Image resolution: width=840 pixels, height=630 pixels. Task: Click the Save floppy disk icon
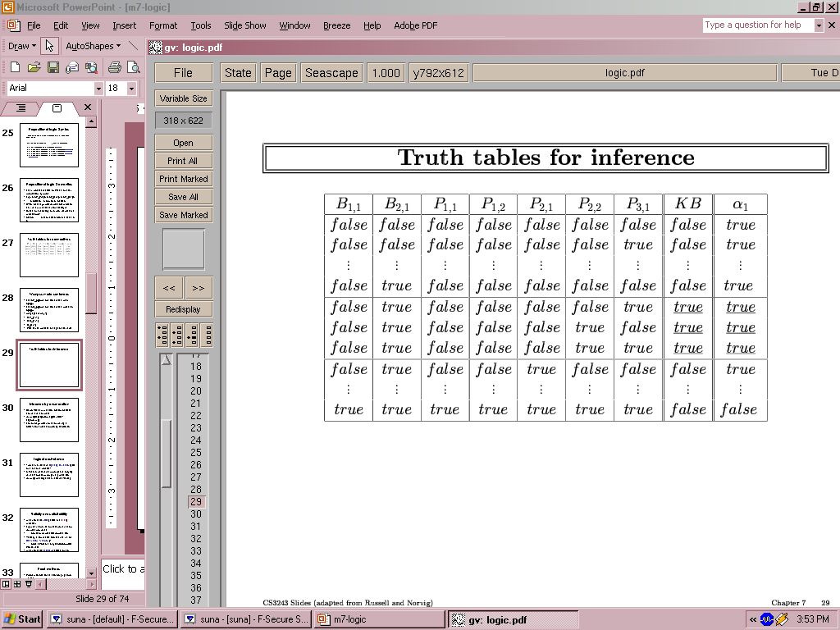52,67
